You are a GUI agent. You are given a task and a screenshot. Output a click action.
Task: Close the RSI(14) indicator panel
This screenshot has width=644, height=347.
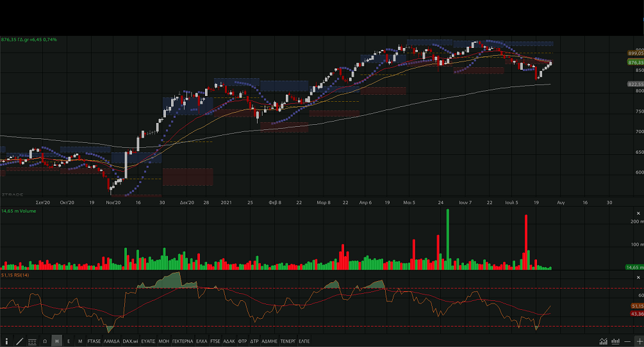tap(638, 278)
